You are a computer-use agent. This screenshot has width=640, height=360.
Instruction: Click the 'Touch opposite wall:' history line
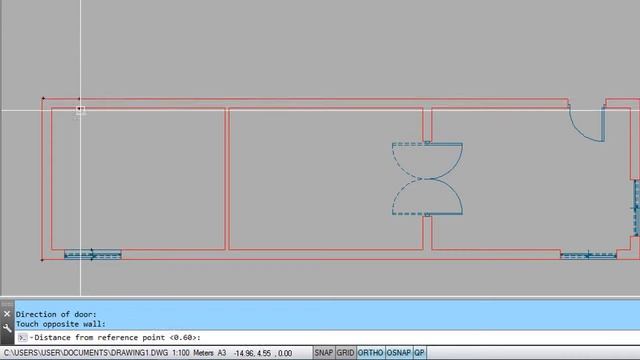60,324
